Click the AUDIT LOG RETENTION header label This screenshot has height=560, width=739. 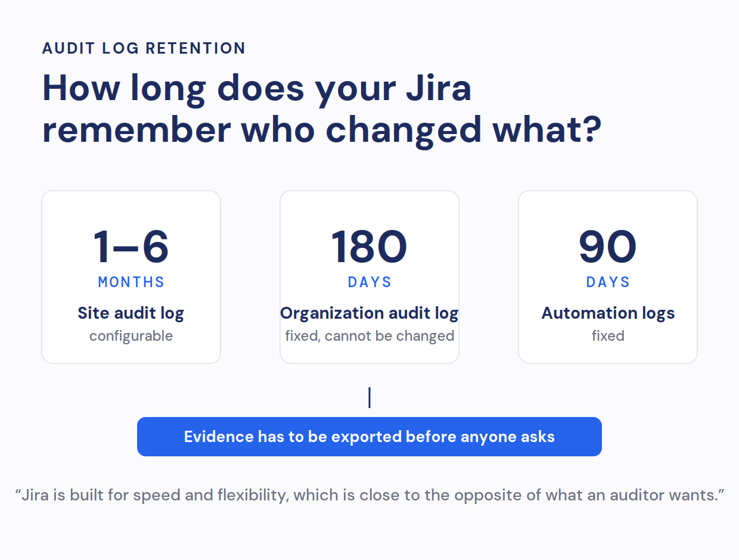tap(144, 48)
